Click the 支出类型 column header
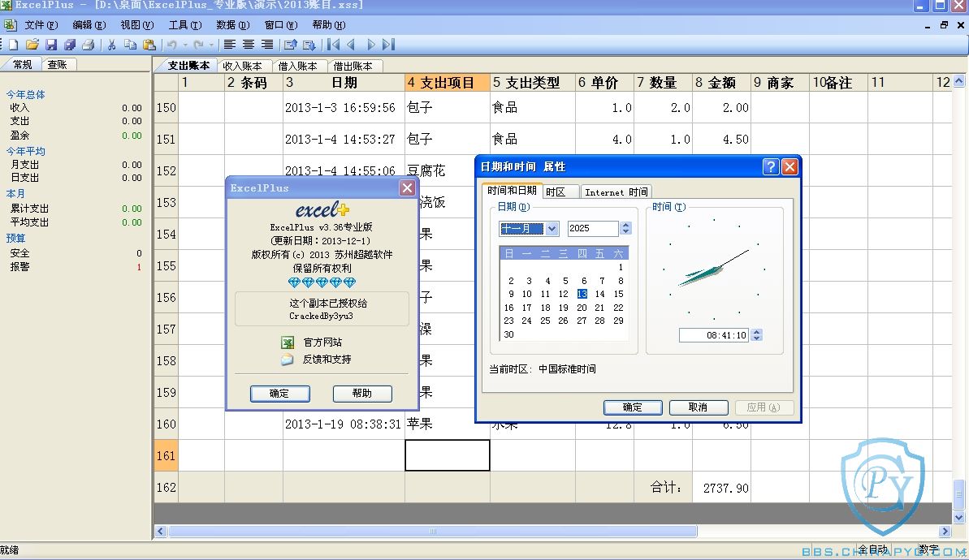The height and width of the screenshot is (560, 969). 533,83
